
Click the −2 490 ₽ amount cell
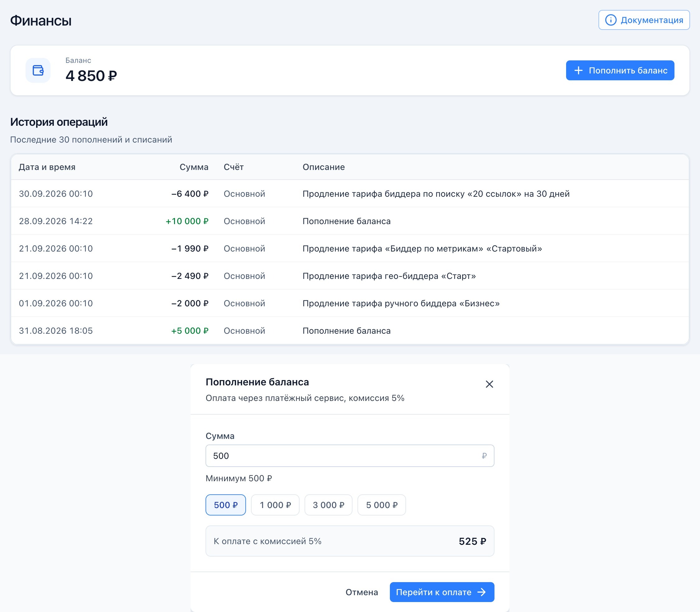coord(190,276)
